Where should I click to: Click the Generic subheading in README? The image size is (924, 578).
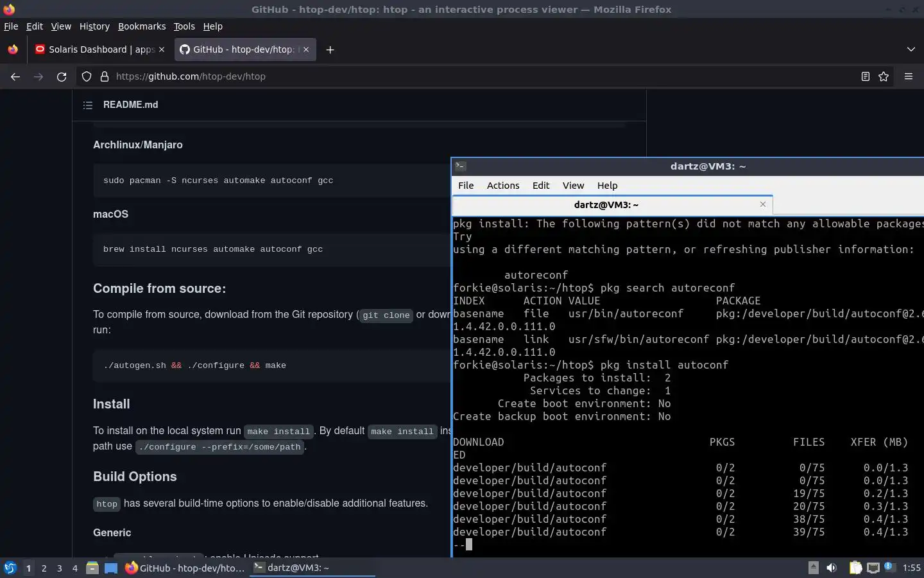[x=112, y=532]
